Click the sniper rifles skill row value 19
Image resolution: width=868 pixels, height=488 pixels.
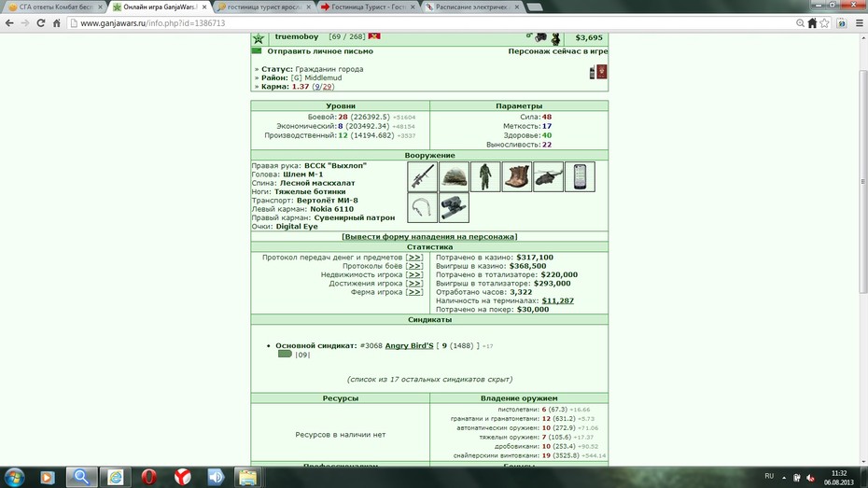point(546,455)
